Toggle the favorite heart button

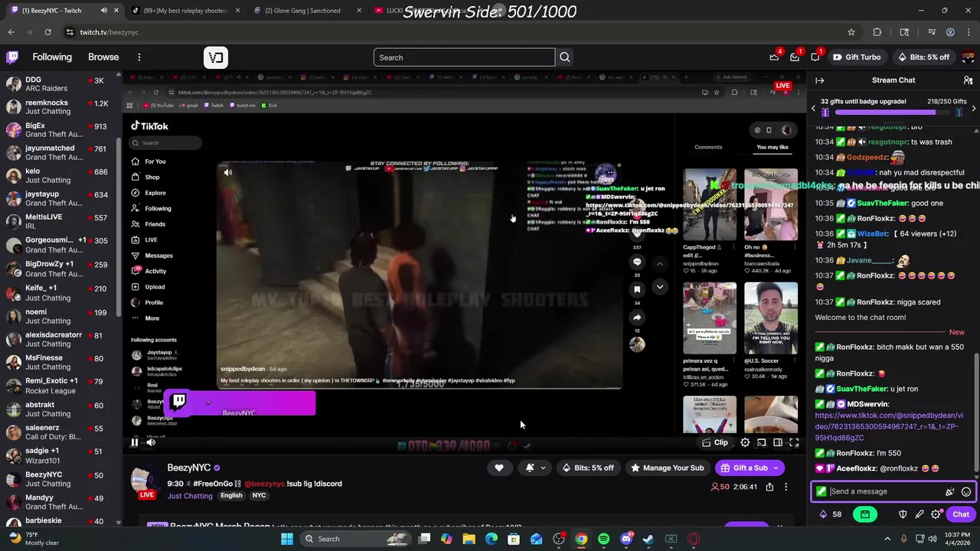[x=498, y=468]
